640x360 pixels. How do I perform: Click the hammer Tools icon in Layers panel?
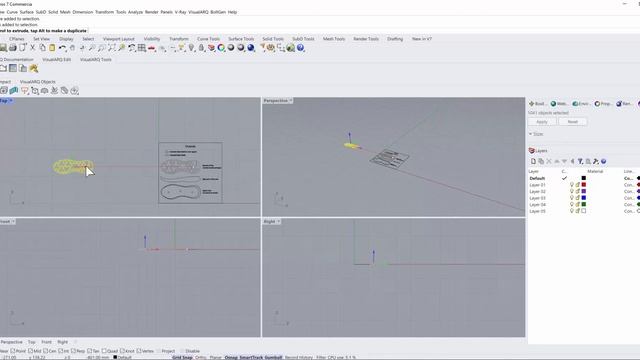(596, 161)
